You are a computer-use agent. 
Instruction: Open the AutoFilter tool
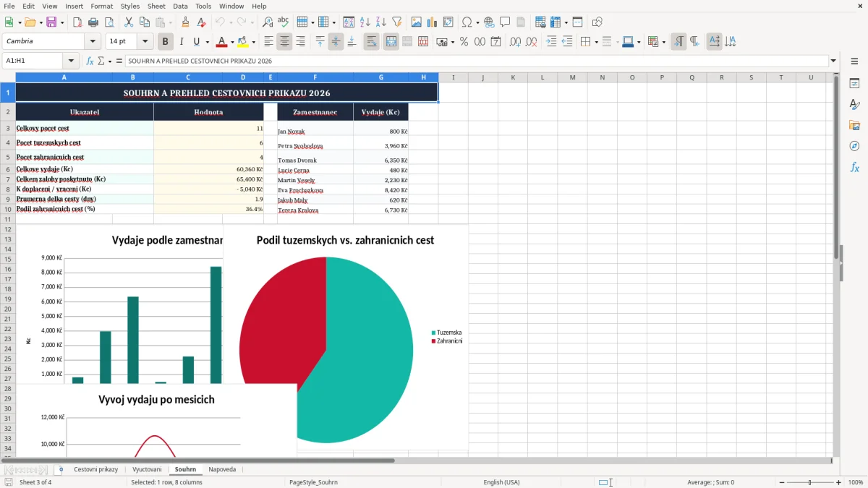coord(396,22)
